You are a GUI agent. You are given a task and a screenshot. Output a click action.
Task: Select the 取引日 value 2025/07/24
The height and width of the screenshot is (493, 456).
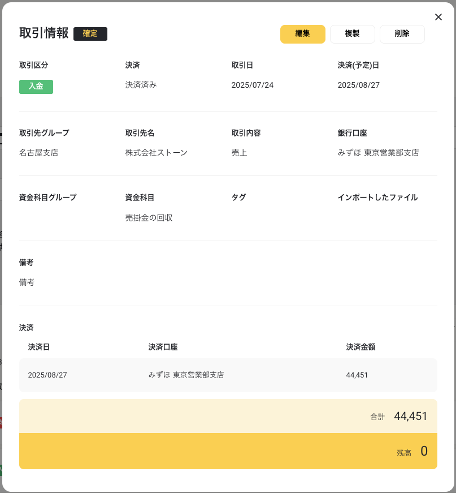click(x=252, y=85)
